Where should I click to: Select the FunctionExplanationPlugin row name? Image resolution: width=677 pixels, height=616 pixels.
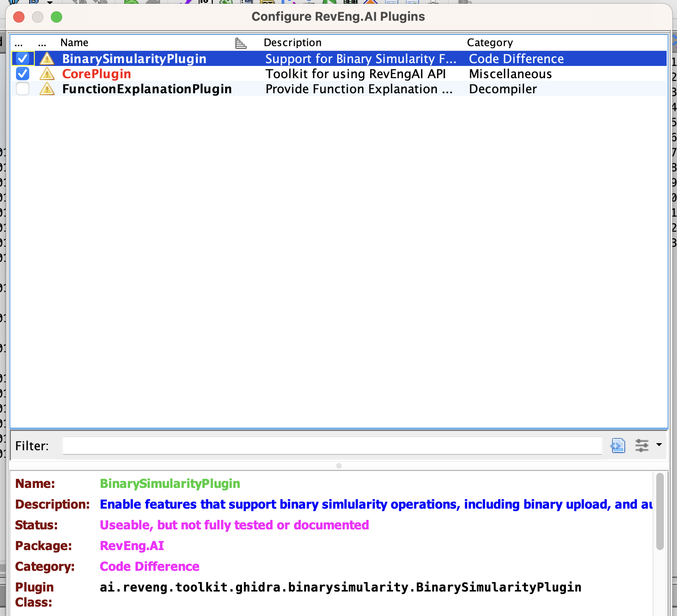(x=147, y=89)
